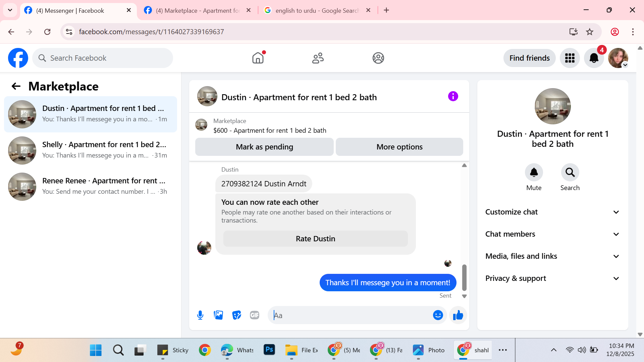Send a thumbs-up like
644x362 pixels.
click(458, 315)
